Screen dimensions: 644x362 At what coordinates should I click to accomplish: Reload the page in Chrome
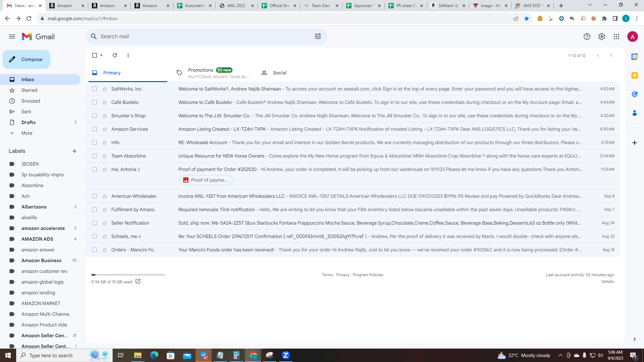[29, 18]
